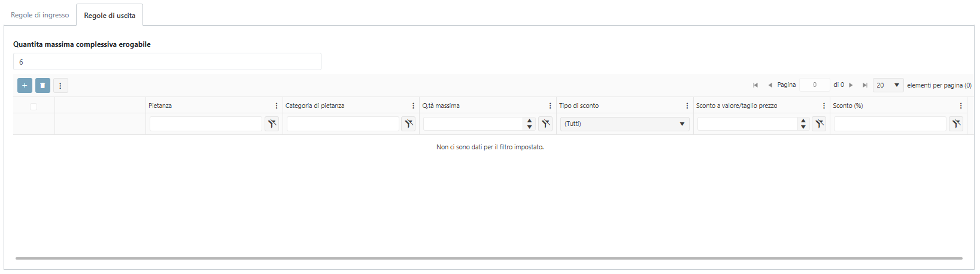Open the toolbar three-dot more options menu
The height and width of the screenshot is (274, 980).
(60, 86)
